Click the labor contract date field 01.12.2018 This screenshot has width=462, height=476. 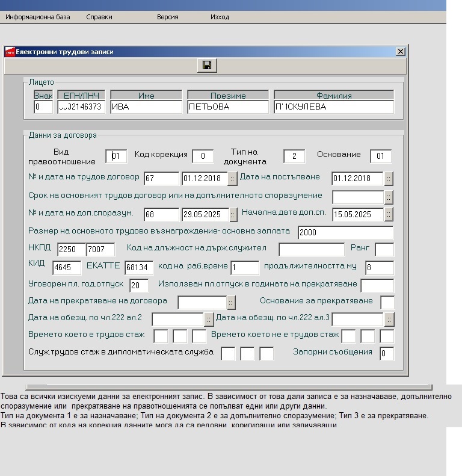(x=205, y=179)
